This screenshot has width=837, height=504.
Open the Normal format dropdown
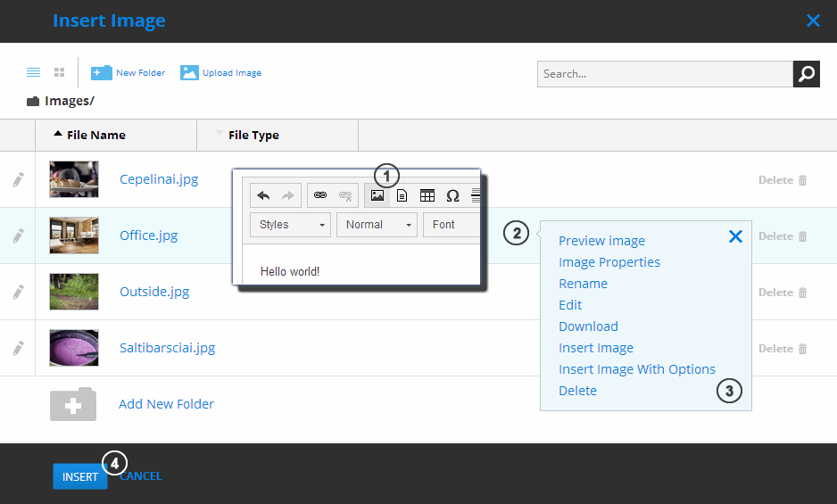(377, 225)
